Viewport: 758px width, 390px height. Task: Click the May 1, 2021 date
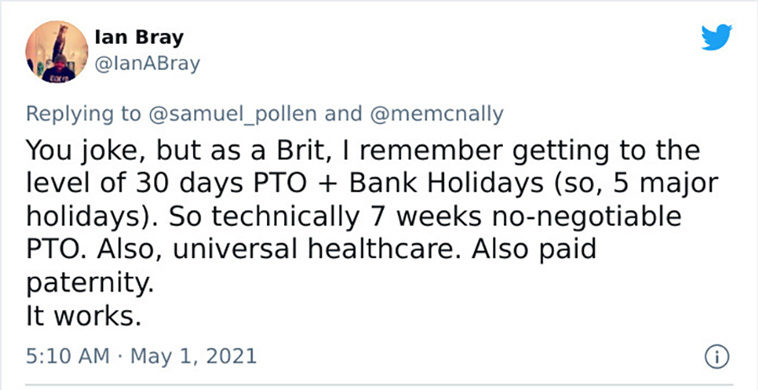click(x=193, y=357)
